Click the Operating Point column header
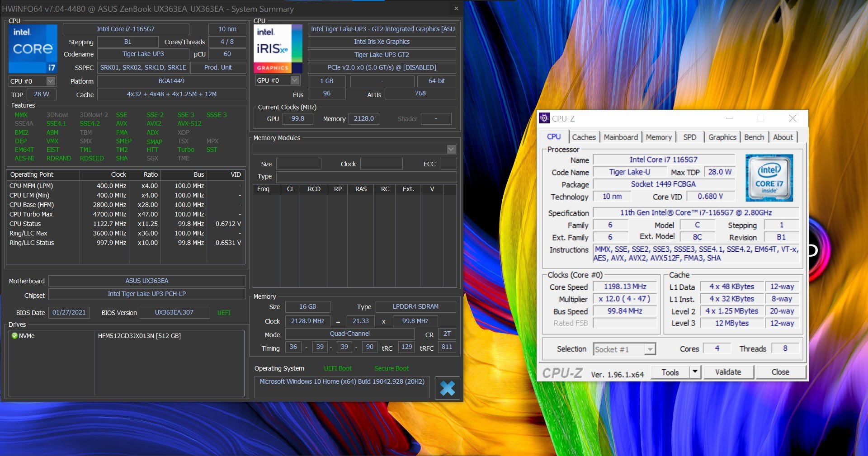868x456 pixels. [43, 174]
